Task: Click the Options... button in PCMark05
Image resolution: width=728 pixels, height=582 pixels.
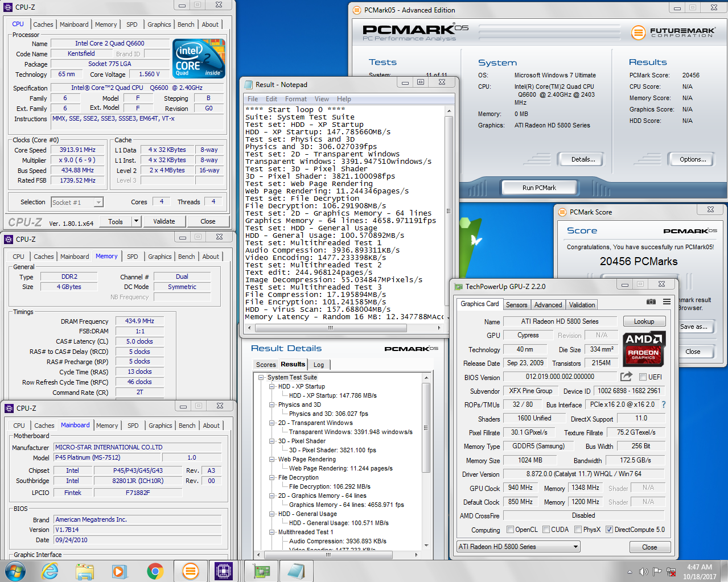Action: pos(693,159)
